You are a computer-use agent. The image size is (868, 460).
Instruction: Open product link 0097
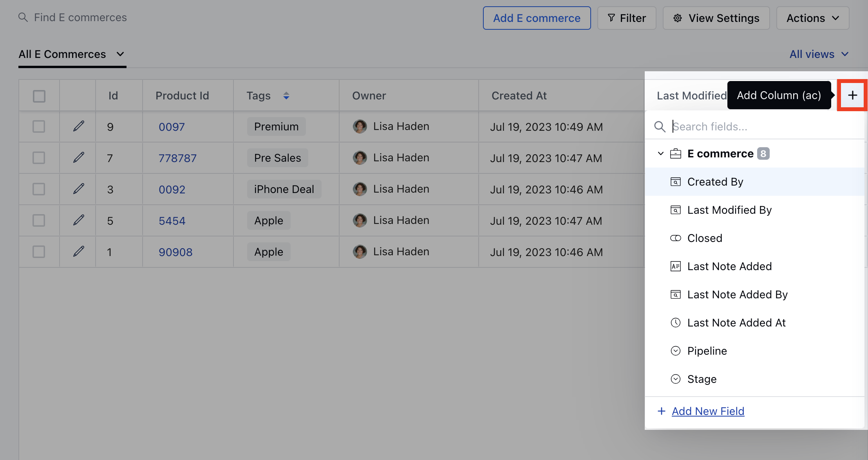(172, 127)
